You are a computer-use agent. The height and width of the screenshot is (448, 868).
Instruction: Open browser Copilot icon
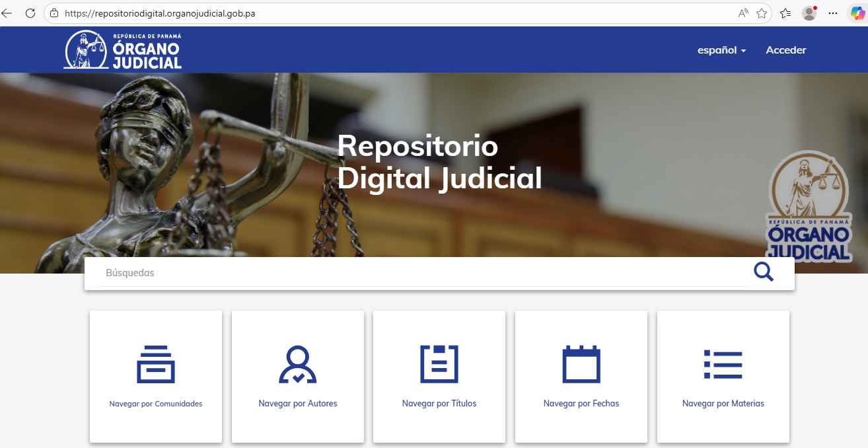coord(857,13)
